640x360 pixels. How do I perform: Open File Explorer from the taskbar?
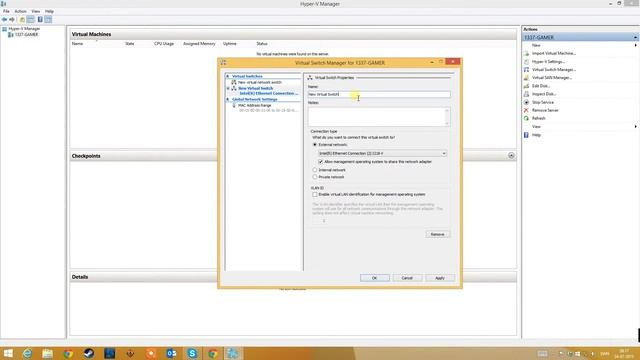(48, 353)
